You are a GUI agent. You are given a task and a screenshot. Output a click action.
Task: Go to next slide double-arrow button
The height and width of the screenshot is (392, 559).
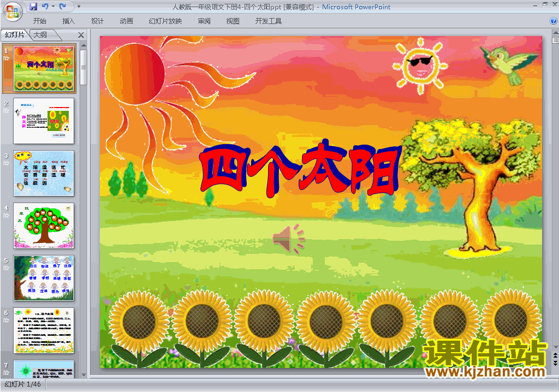pyautogui.click(x=555, y=363)
